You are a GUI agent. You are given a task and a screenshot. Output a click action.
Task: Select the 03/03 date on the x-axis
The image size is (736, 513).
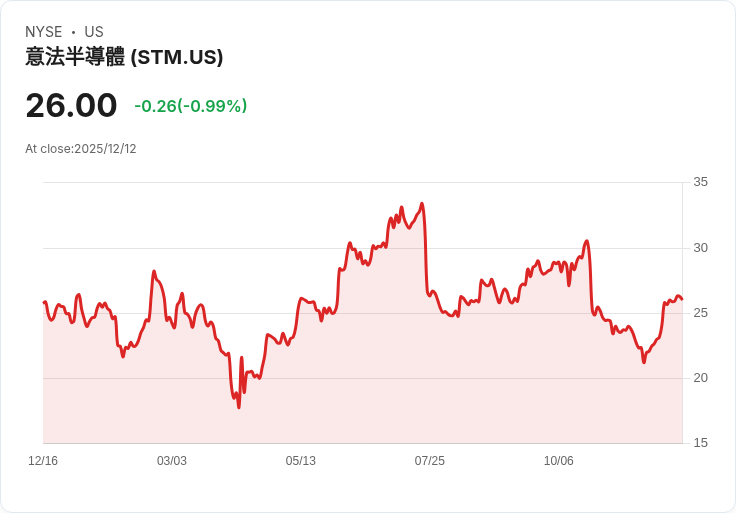point(172,461)
